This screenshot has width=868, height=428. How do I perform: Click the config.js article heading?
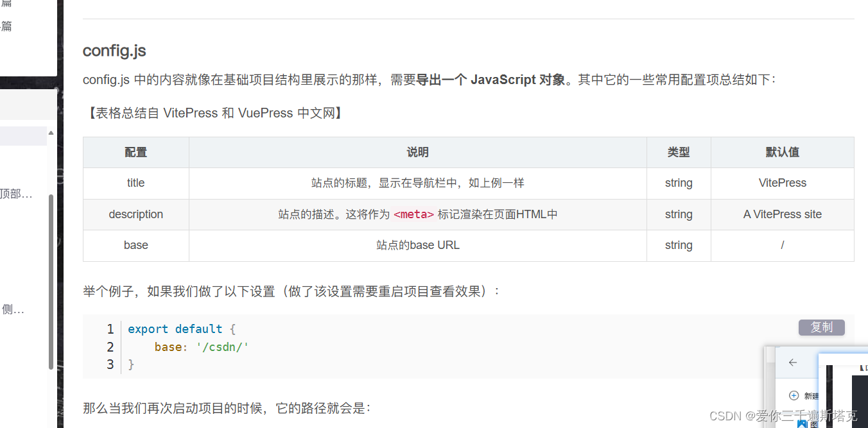(114, 50)
